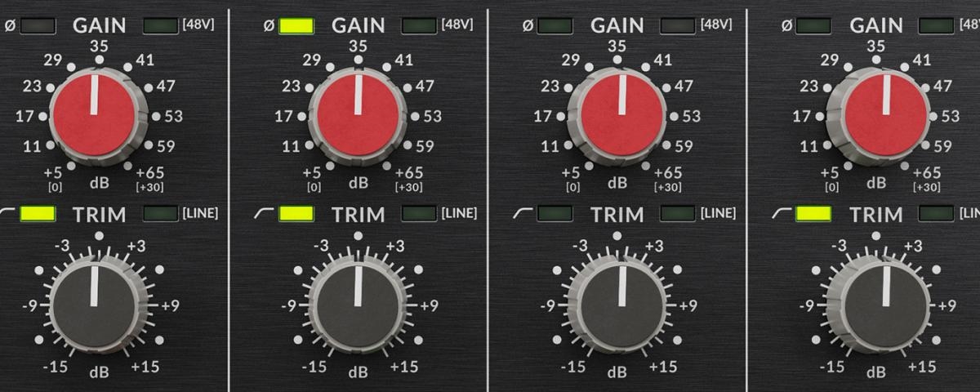
Task: Enable LINE input on second channel
Action: coord(420,214)
